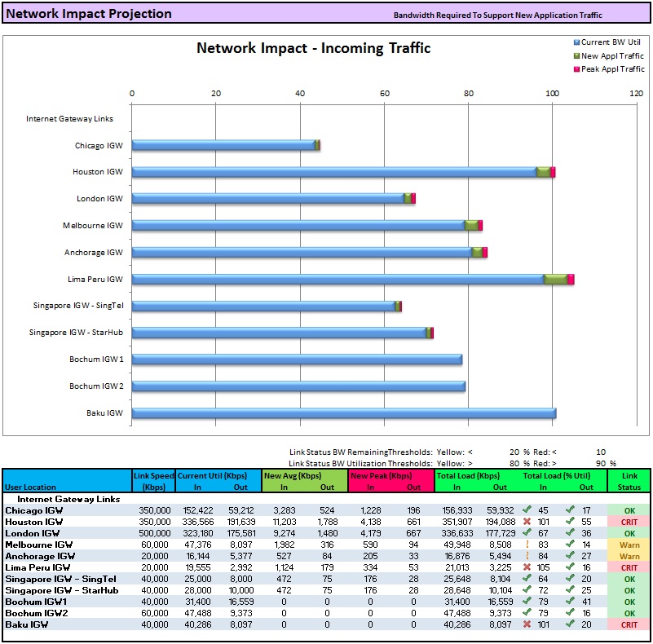Select the Baku IGW bar in the chart

pyautogui.click(x=343, y=413)
